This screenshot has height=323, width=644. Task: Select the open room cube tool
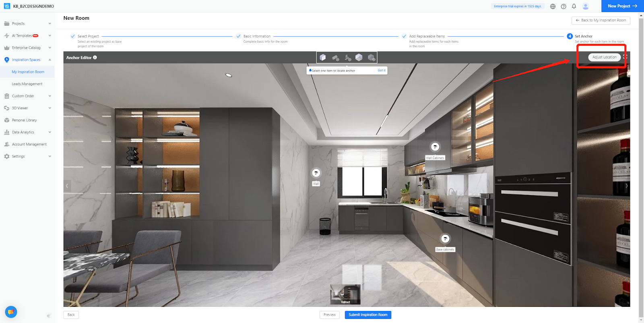[x=359, y=58]
